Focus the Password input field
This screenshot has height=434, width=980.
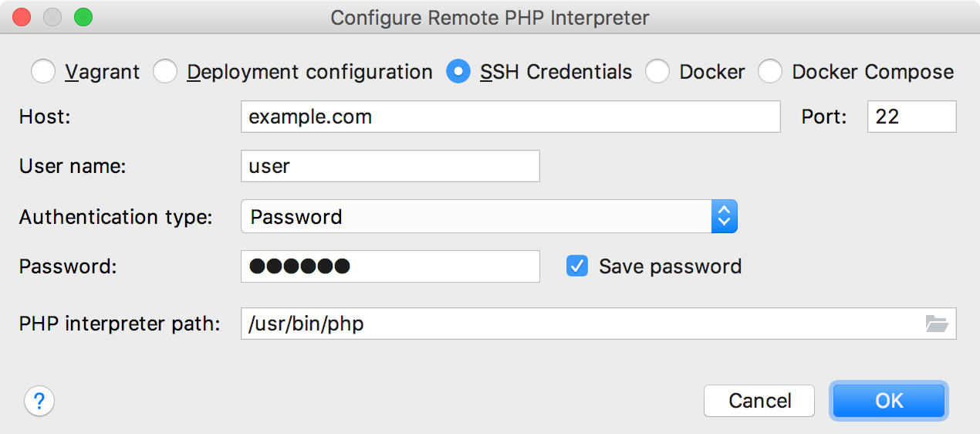point(390,266)
